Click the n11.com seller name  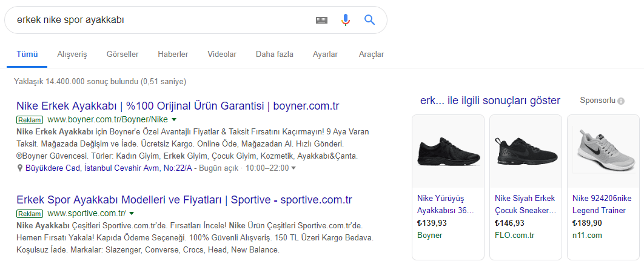(x=587, y=236)
